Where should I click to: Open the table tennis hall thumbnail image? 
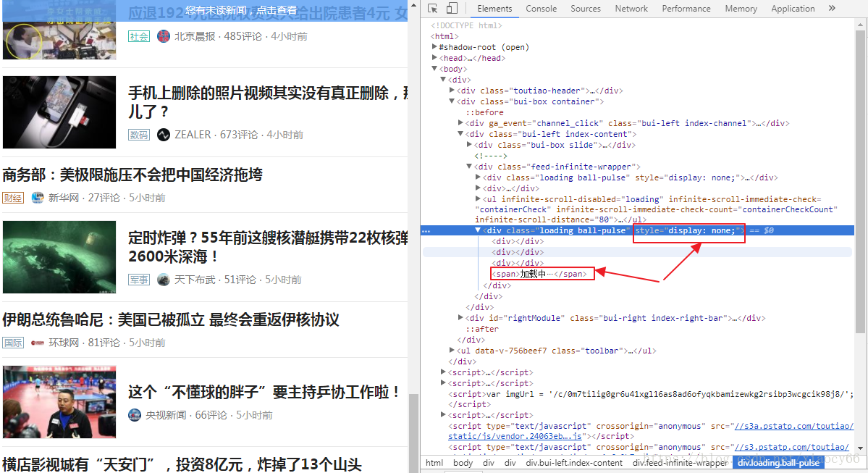59,402
